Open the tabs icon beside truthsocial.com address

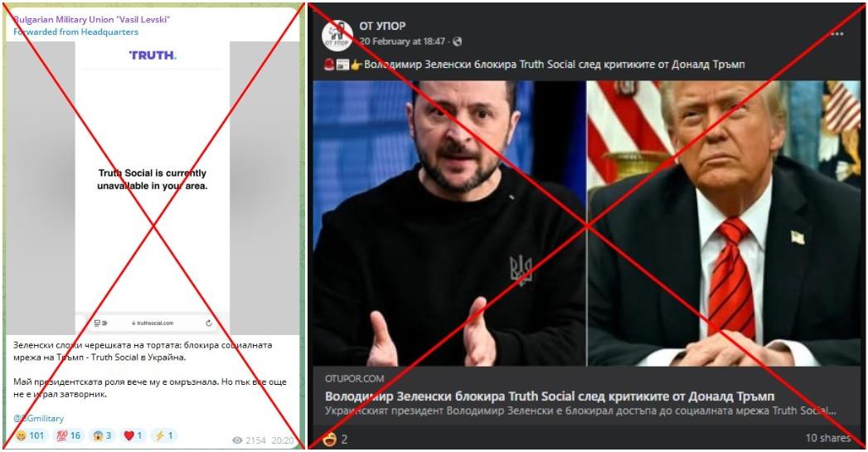click(x=100, y=323)
